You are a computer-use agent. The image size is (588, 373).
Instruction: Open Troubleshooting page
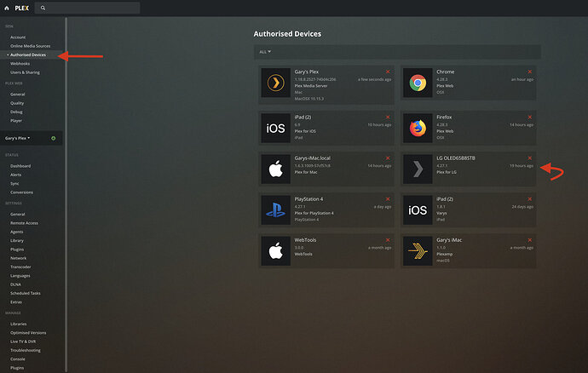(x=26, y=350)
